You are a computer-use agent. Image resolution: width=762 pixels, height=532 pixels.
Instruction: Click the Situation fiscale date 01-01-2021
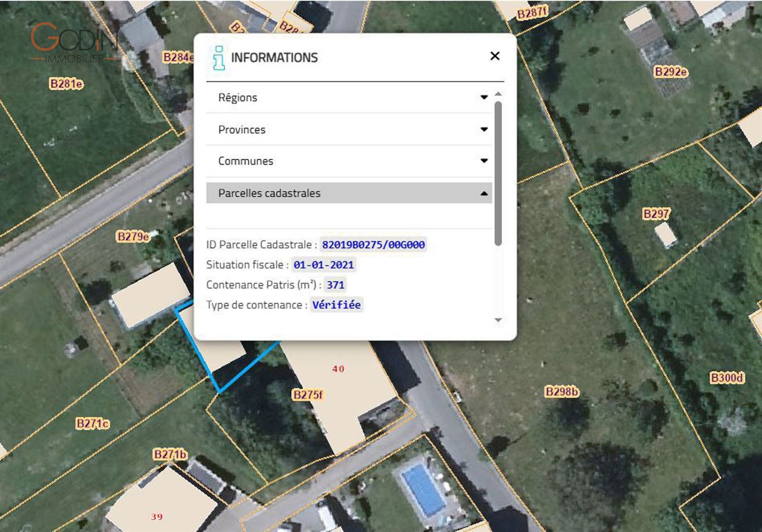pos(324,265)
